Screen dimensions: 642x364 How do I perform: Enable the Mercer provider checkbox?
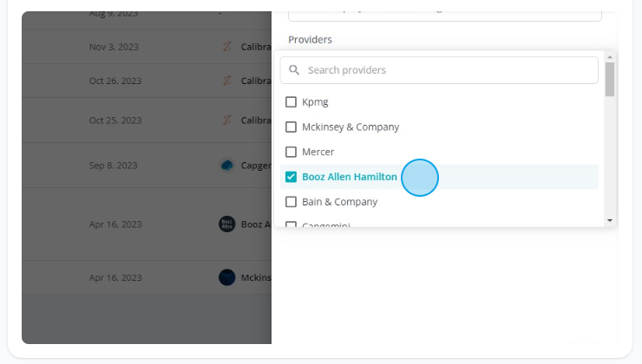pyautogui.click(x=291, y=152)
